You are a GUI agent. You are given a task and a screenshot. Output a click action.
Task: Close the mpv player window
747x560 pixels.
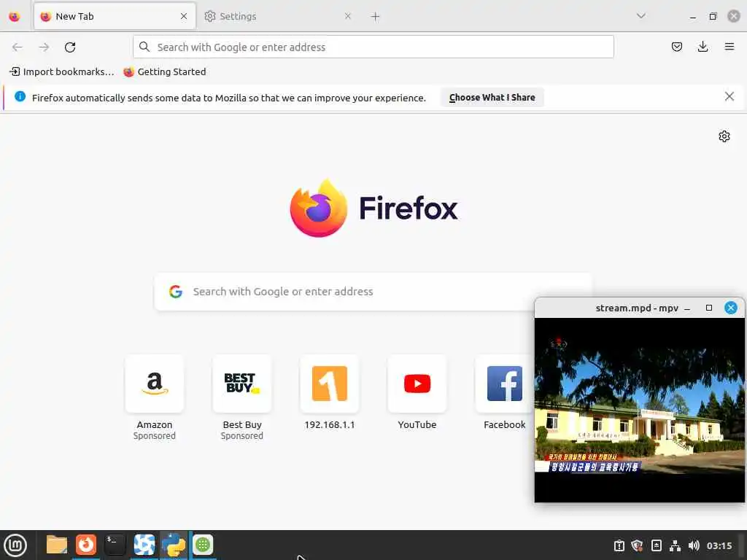click(730, 308)
